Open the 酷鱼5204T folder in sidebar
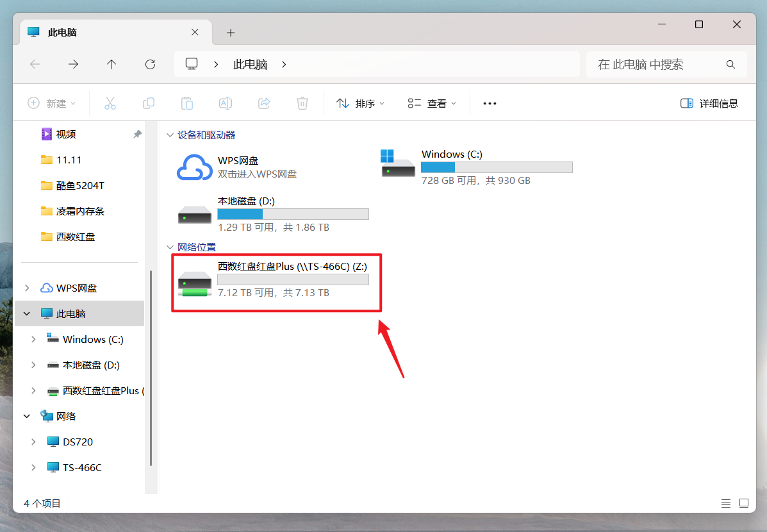Image resolution: width=767 pixels, height=532 pixels. click(x=79, y=185)
